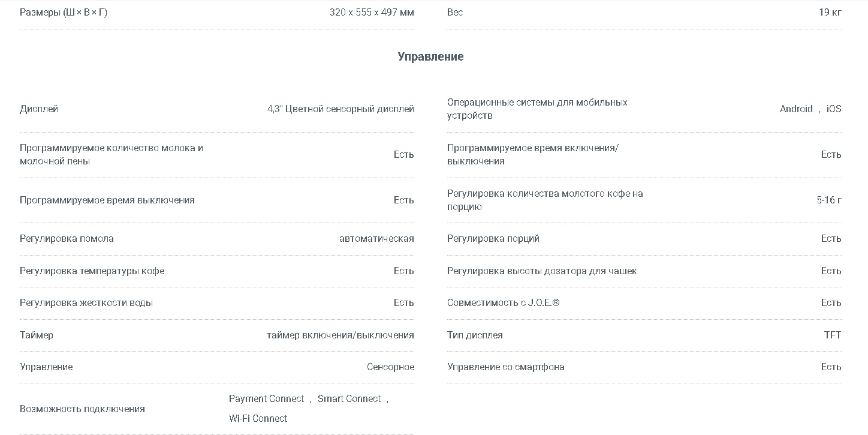Image resolution: width=868 pixels, height=435 pixels.
Task: Click the Дисплей specification label
Action: (39, 109)
